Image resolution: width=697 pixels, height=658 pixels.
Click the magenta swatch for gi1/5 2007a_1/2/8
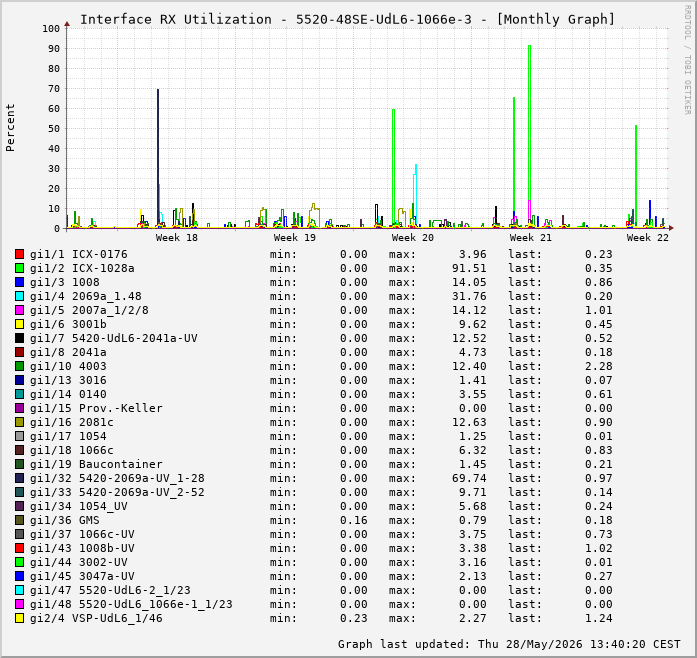tap(20, 310)
